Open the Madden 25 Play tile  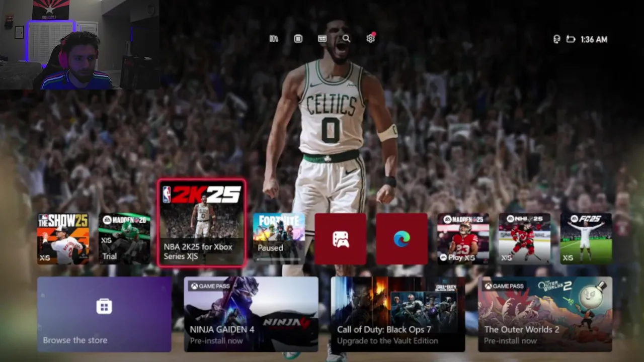[x=463, y=239]
